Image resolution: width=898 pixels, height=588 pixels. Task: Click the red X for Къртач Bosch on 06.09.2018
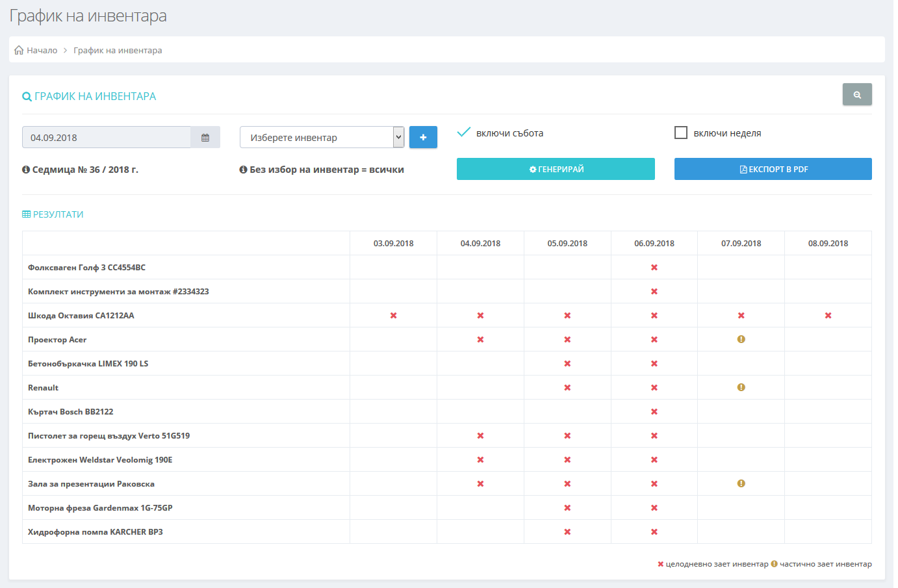click(x=654, y=412)
